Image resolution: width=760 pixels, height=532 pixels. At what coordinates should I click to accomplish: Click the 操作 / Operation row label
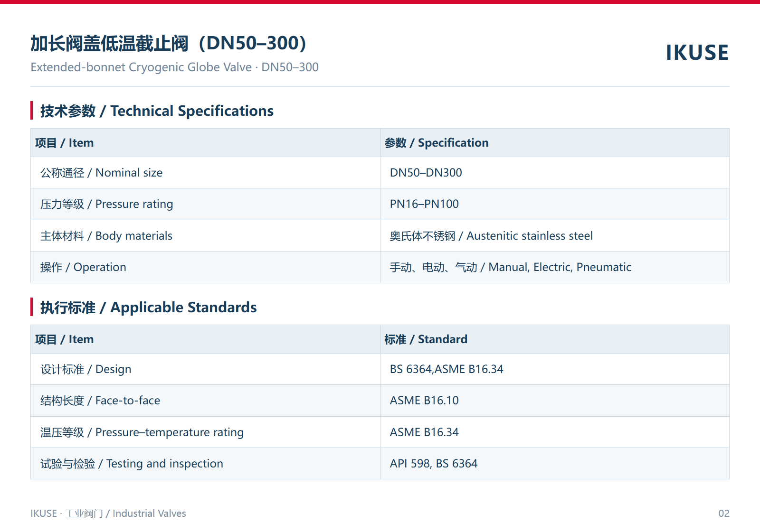point(83,267)
